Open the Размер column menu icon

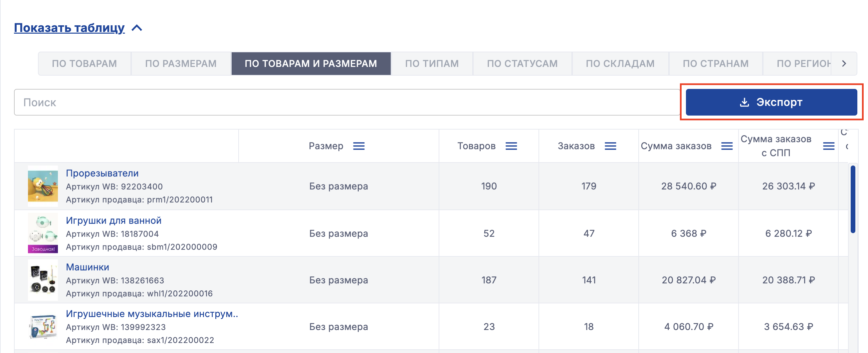click(x=359, y=146)
